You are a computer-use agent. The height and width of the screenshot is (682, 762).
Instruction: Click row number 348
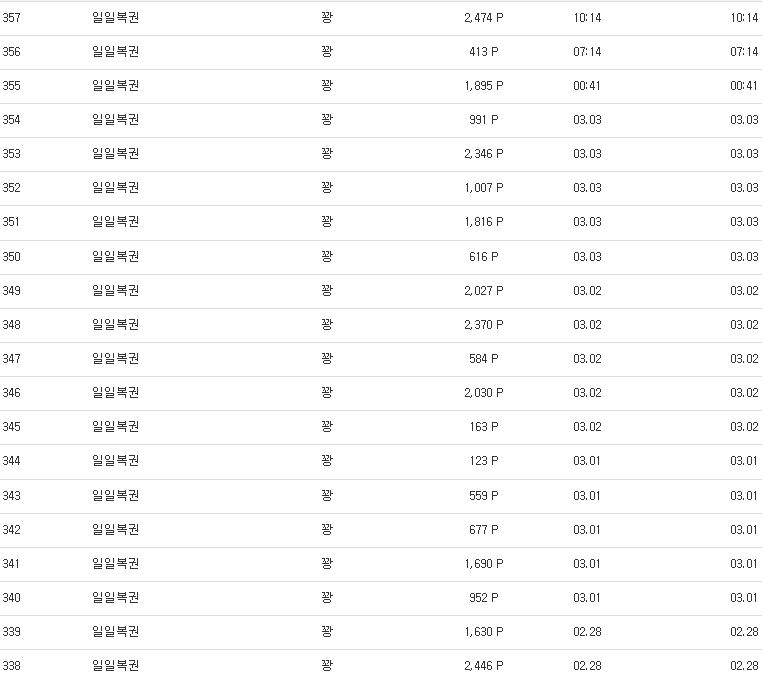11,325
